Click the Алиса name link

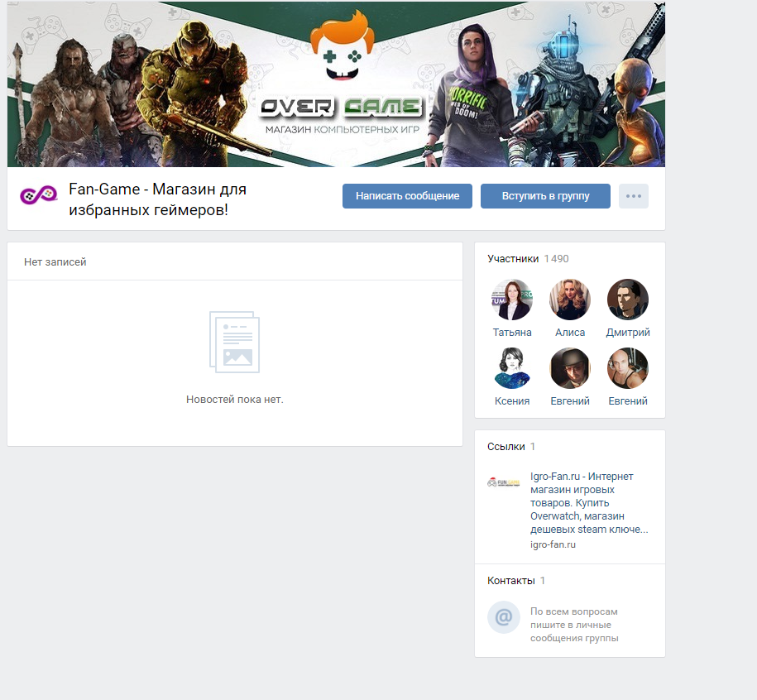pyautogui.click(x=570, y=332)
